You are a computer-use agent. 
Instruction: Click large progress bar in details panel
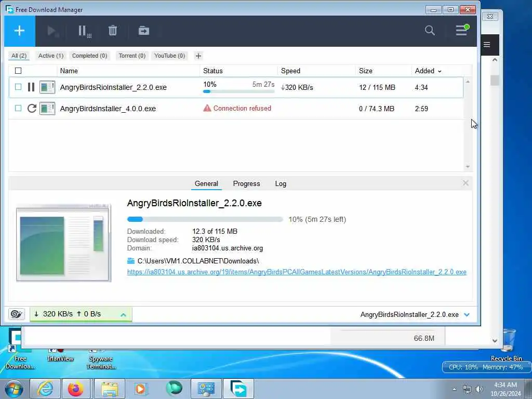(205, 219)
